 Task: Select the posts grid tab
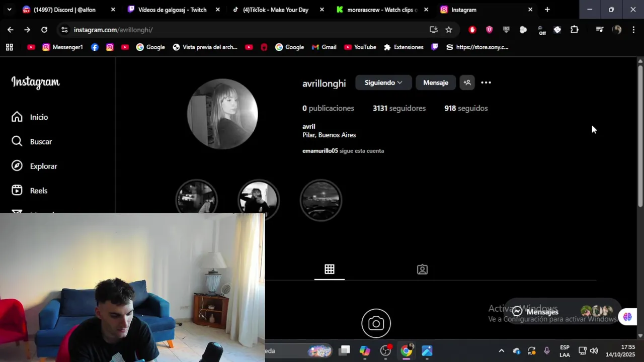click(330, 269)
